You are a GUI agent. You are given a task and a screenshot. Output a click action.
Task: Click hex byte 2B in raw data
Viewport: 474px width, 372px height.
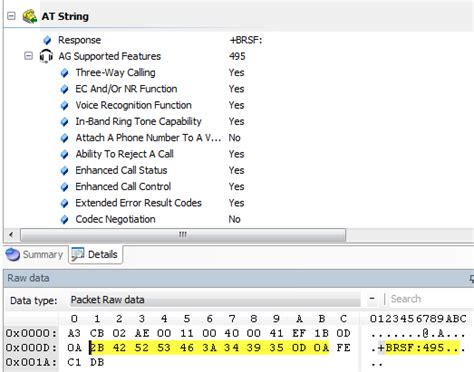click(x=97, y=348)
